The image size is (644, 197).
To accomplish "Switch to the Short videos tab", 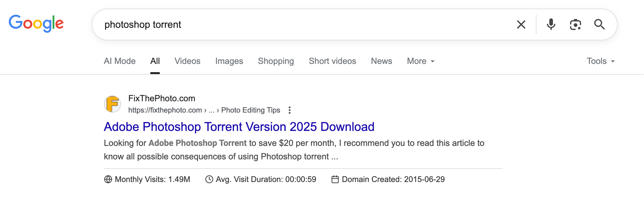I will point(332,61).
